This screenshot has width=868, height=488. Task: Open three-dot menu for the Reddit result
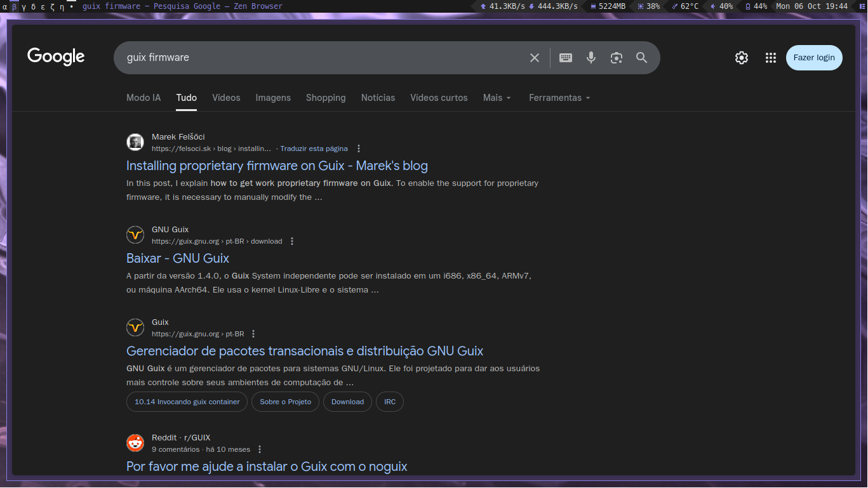coord(260,449)
